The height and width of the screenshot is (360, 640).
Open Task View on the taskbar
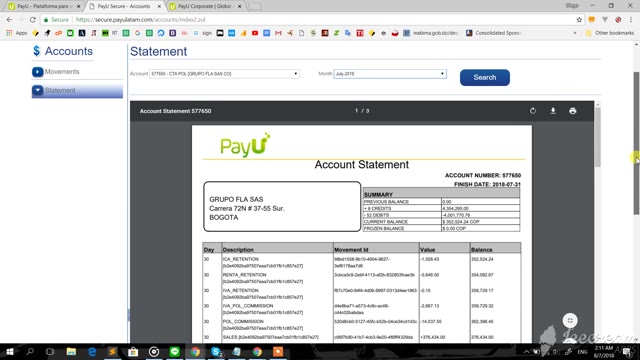[50, 351]
